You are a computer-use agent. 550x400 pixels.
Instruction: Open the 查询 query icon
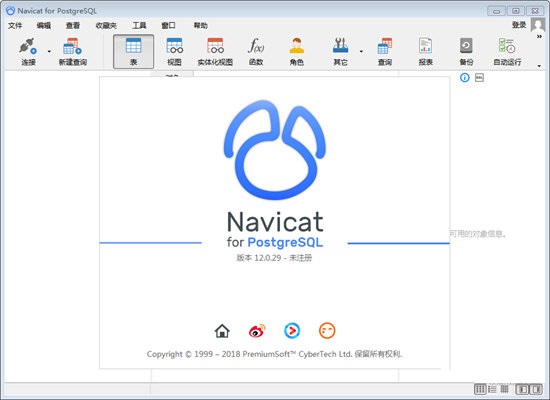click(x=385, y=46)
